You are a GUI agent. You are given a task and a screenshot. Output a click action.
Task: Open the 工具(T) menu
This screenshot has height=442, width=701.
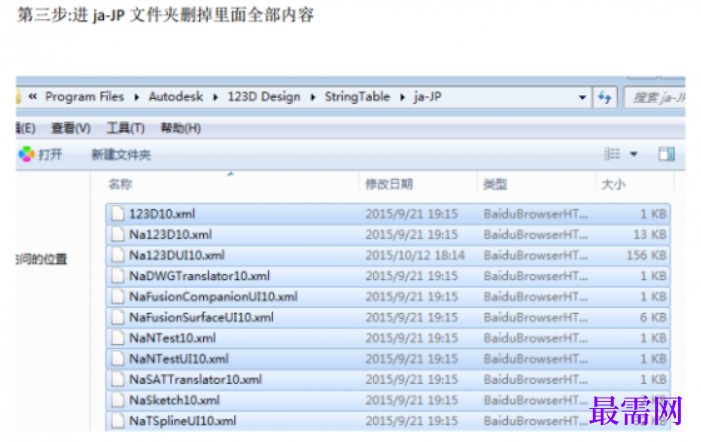[x=126, y=128]
